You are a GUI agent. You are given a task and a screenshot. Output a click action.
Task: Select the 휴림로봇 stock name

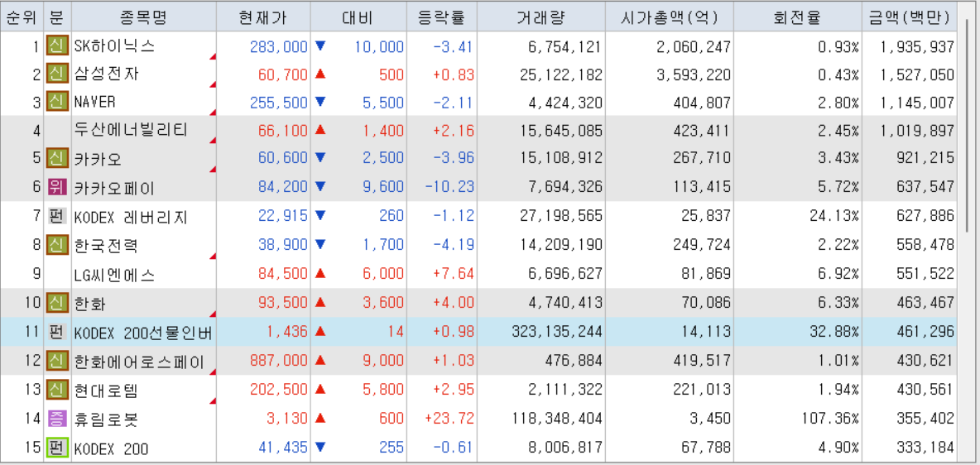[106, 419]
